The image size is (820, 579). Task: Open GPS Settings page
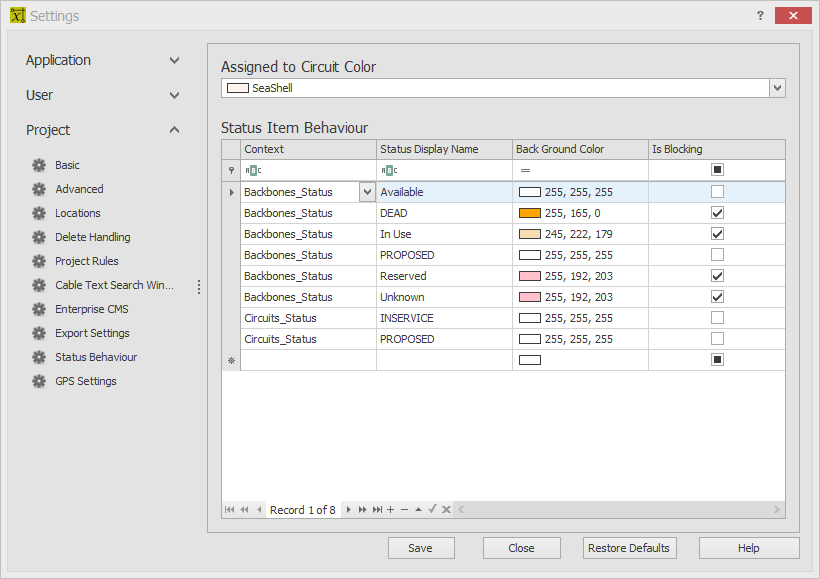pos(86,382)
